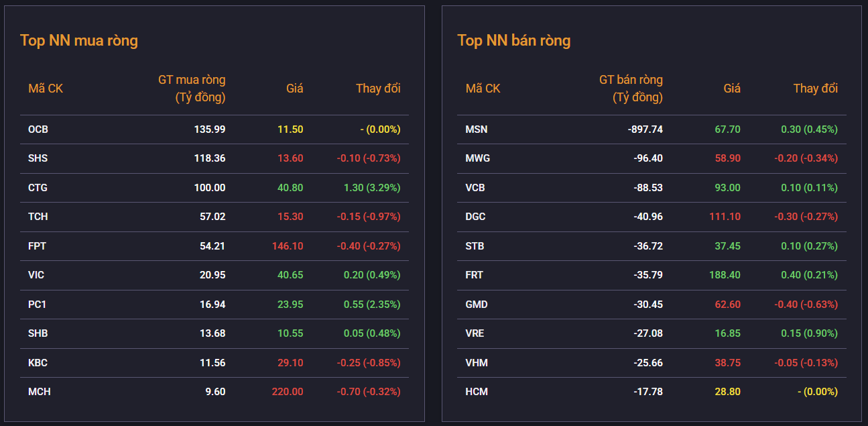Pick the FRT stock code

(475, 275)
